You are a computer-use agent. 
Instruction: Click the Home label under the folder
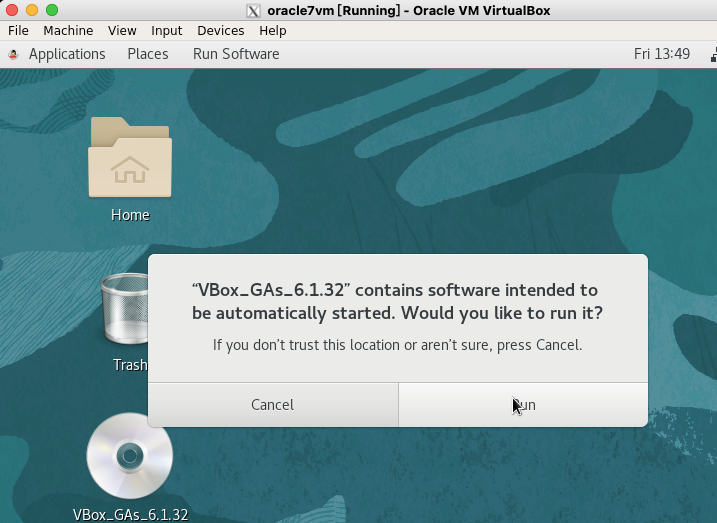pyautogui.click(x=130, y=215)
